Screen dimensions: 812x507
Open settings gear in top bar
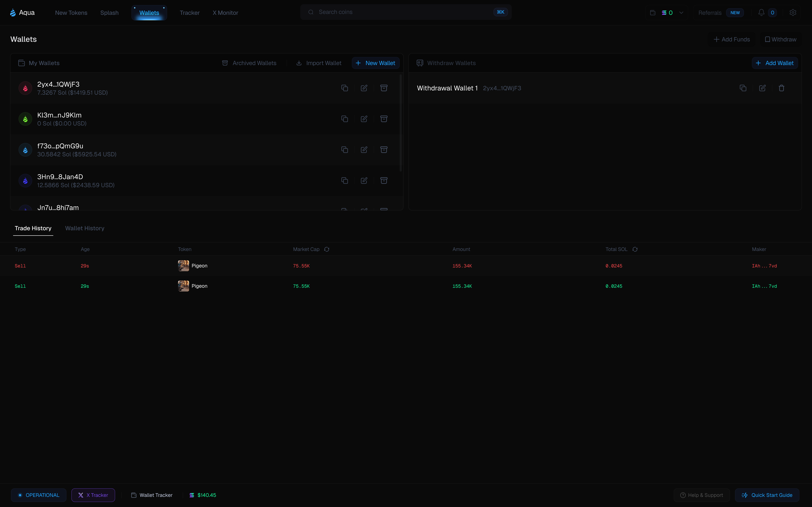(x=793, y=12)
